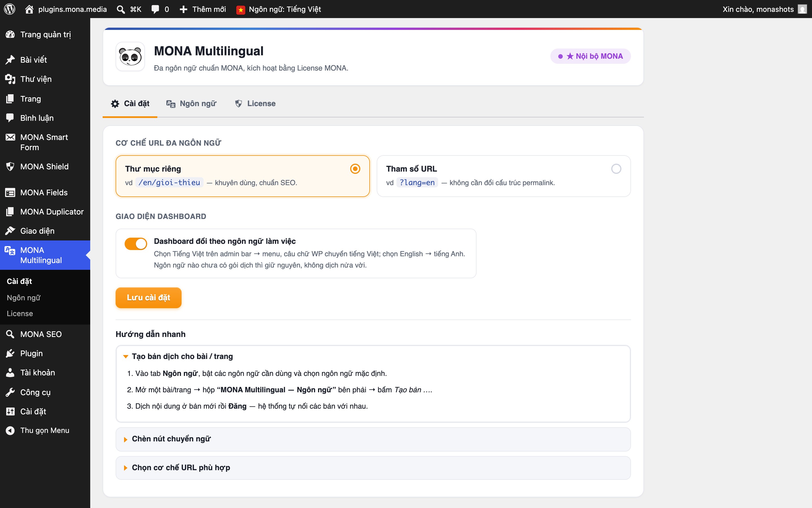Click the Bài viết pin icon
812x508 pixels.
pyautogui.click(x=10, y=60)
